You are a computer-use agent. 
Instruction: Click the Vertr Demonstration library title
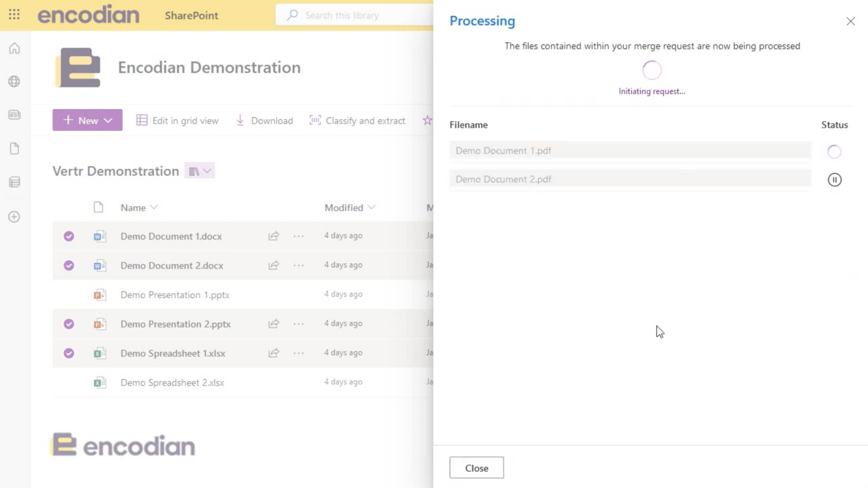click(x=116, y=171)
